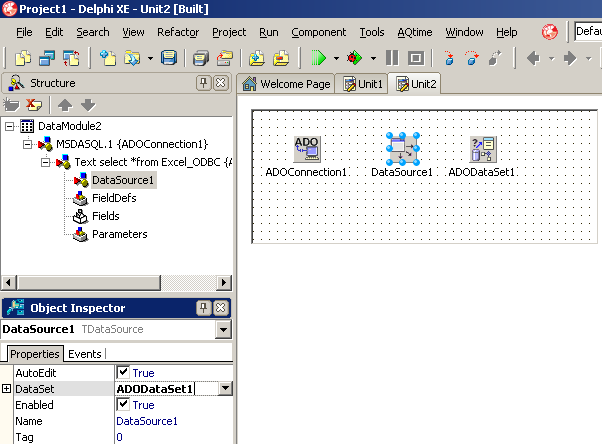Click the Back navigation arrow icon
Screen dimensions: 602x444
point(533,58)
